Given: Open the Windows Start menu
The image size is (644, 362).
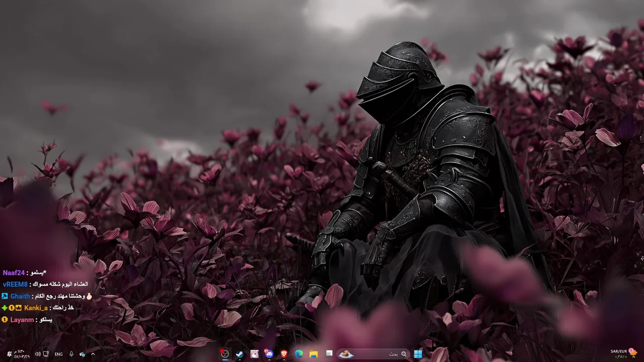Looking at the screenshot, I should point(418,354).
